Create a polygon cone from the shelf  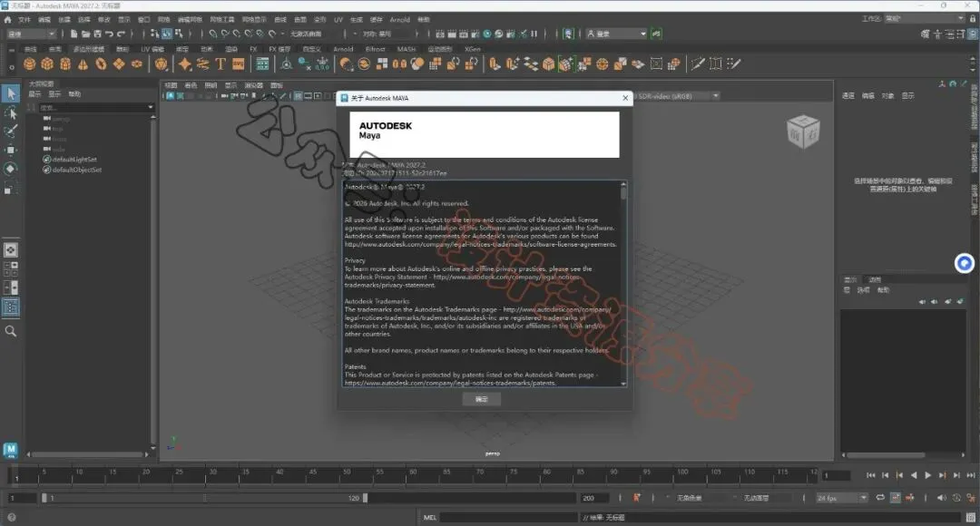[83, 63]
